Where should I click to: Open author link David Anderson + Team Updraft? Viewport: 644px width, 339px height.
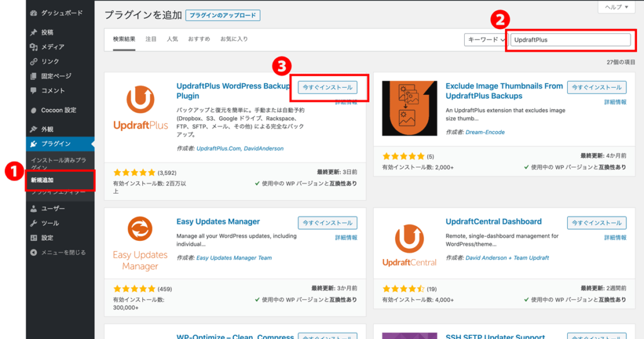pos(508,258)
